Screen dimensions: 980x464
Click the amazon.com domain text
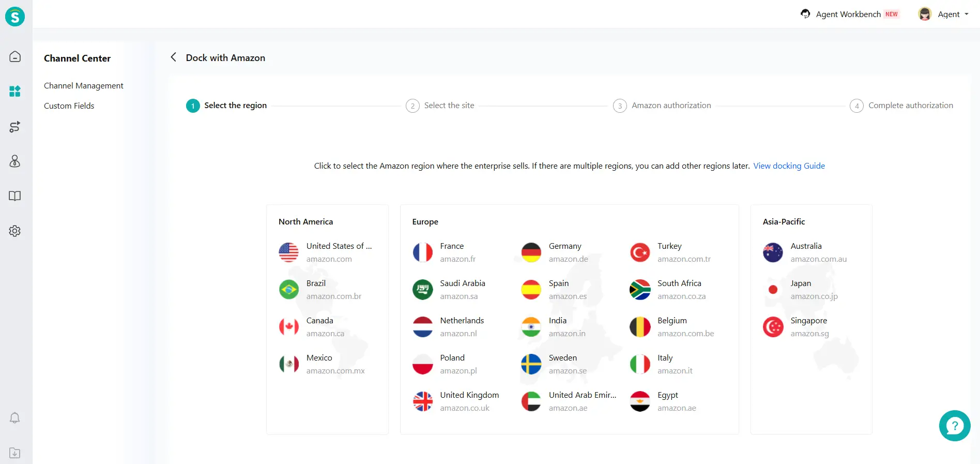(329, 259)
